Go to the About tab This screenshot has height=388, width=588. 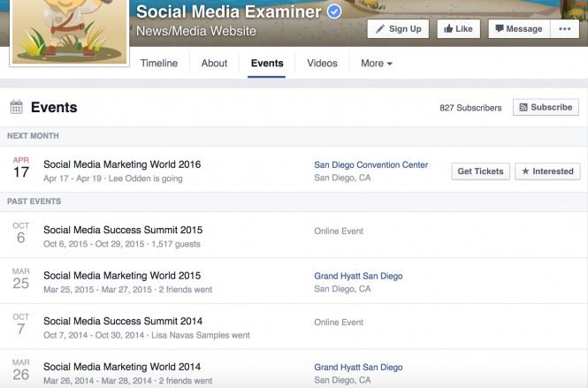tap(214, 64)
